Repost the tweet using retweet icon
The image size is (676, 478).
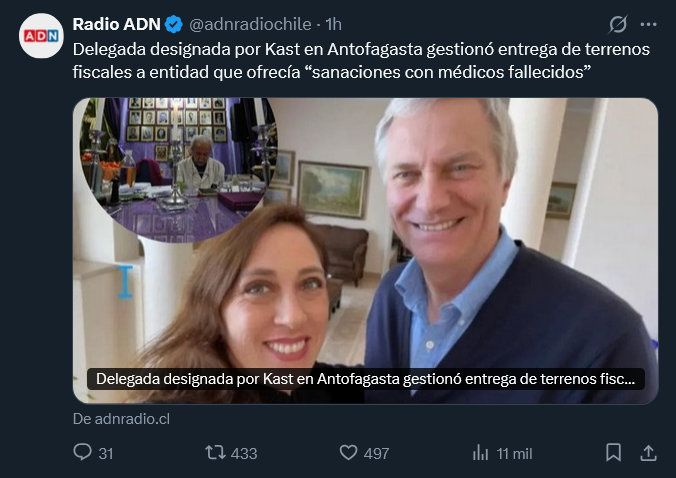(x=215, y=453)
